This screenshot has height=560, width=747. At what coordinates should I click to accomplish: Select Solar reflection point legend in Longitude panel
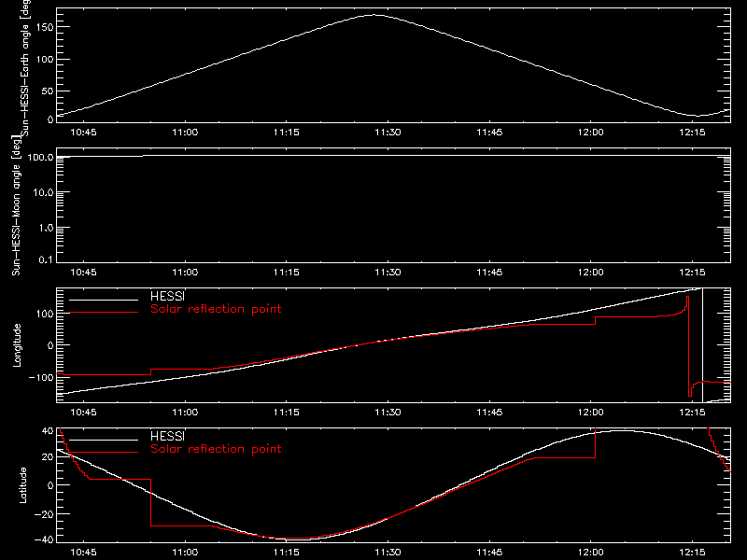click(216, 309)
